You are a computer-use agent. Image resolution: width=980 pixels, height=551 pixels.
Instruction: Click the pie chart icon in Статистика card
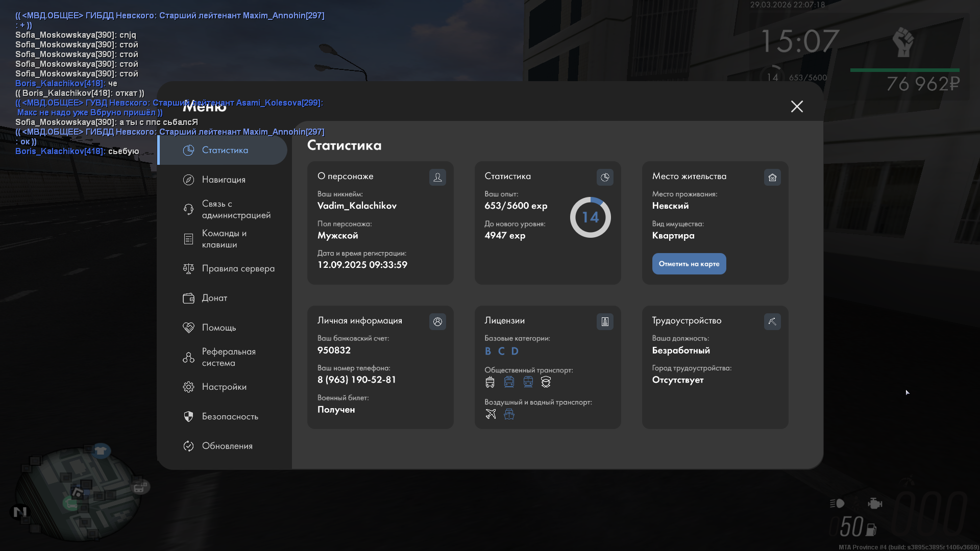click(605, 177)
